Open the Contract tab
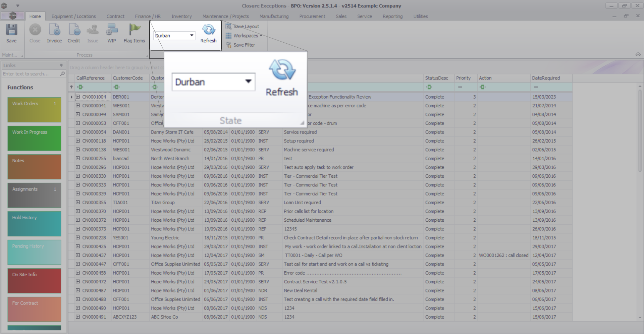This screenshot has width=644, height=334. pos(115,16)
